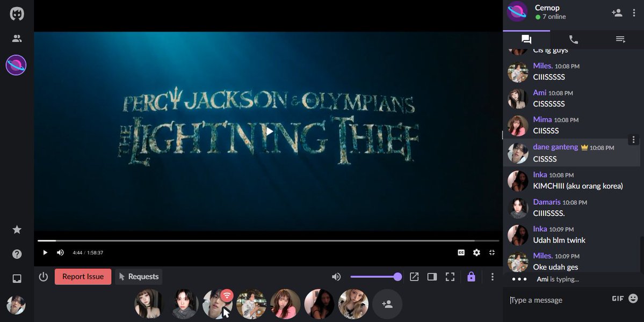The image size is (644, 322).
Task: Seek along the video progress bar
Action: pos(269,240)
